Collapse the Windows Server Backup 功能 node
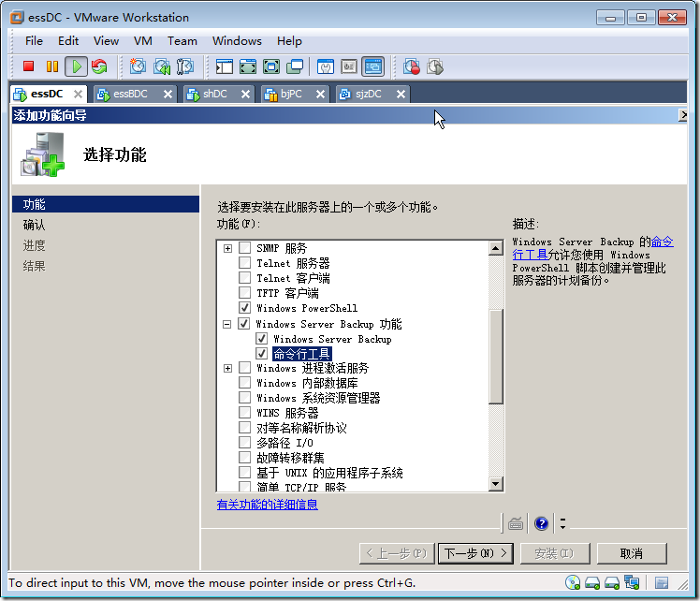 (x=227, y=324)
